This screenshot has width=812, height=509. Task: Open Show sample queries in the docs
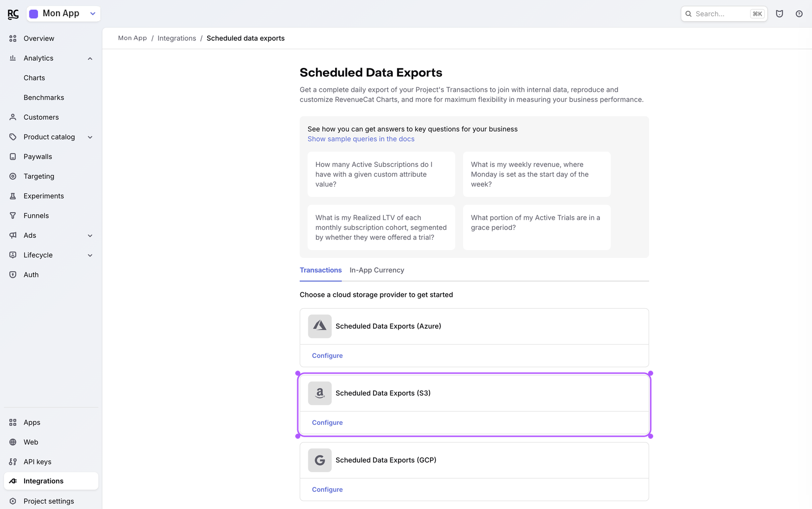click(361, 139)
